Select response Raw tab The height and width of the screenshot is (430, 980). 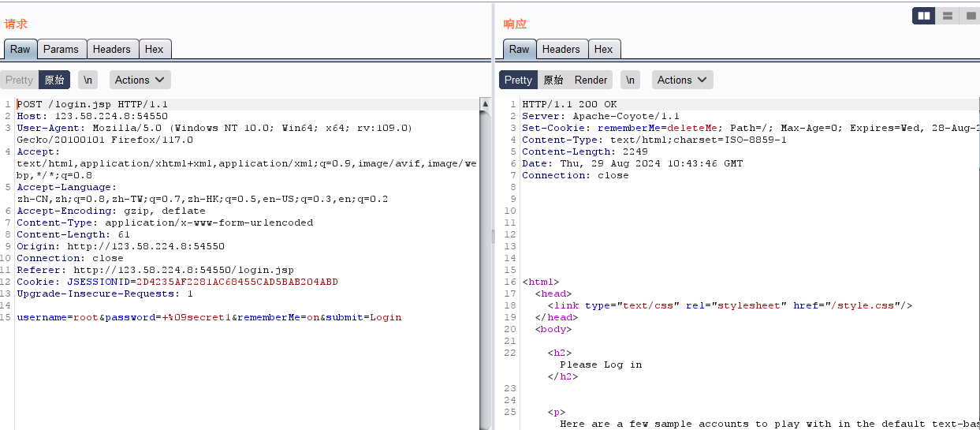click(519, 49)
